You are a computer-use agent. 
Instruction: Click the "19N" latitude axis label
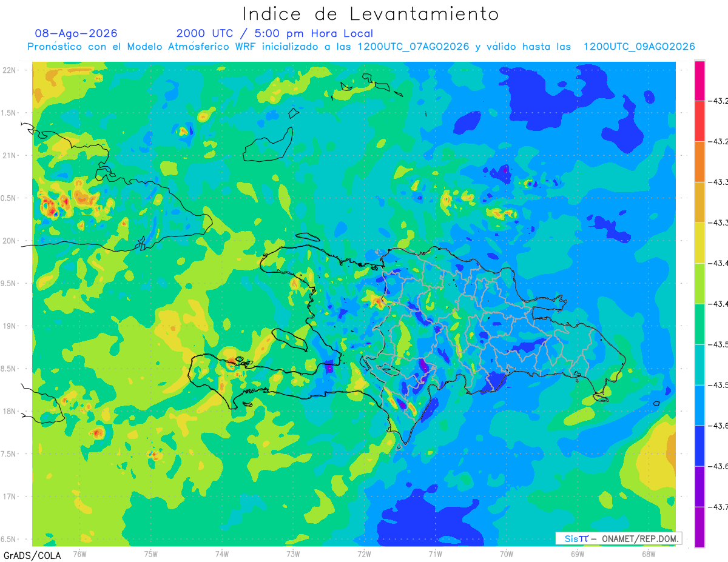(x=9, y=326)
